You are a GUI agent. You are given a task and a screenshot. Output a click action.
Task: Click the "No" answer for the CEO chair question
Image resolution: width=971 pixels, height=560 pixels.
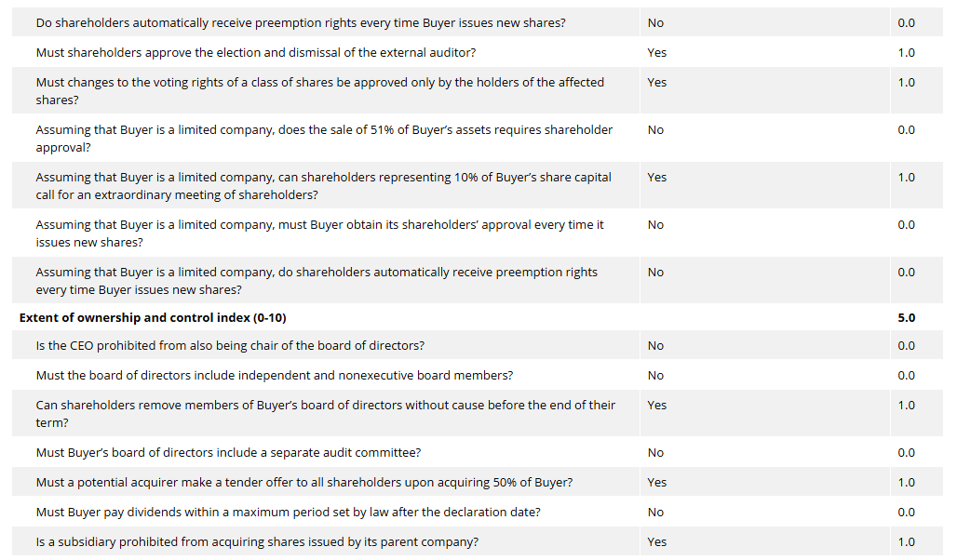[655, 345]
